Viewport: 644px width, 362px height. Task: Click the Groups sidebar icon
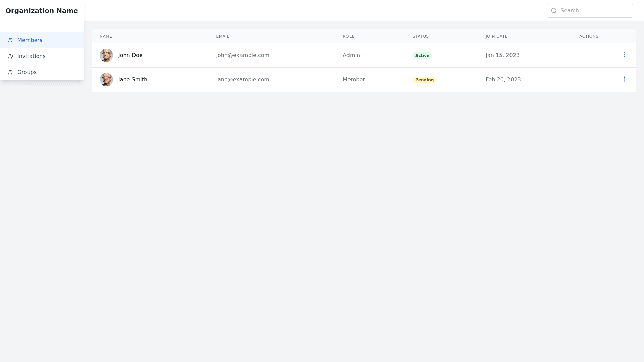pos(11,72)
